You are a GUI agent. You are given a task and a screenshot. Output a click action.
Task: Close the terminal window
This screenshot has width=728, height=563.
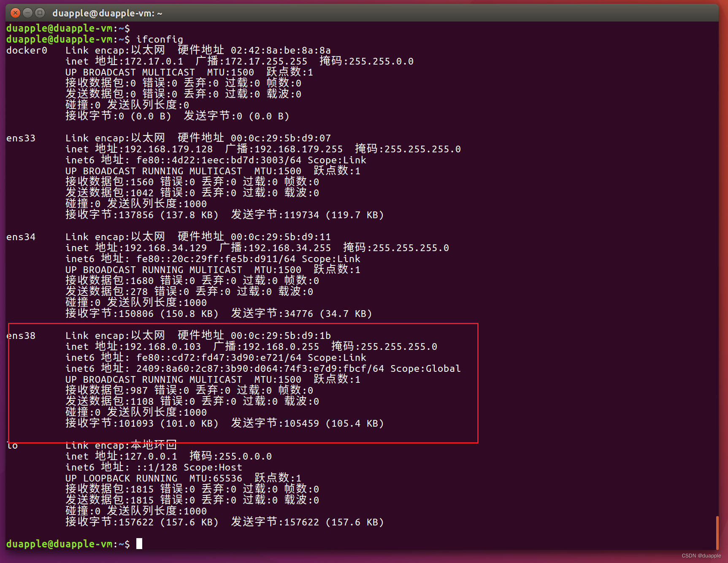click(x=15, y=13)
